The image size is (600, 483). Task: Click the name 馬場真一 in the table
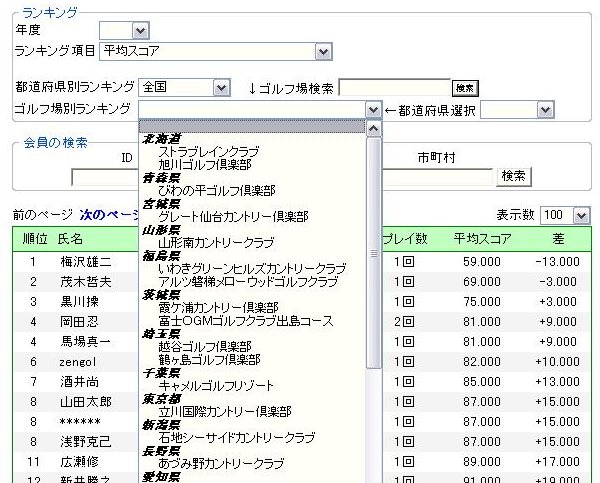tap(86, 342)
